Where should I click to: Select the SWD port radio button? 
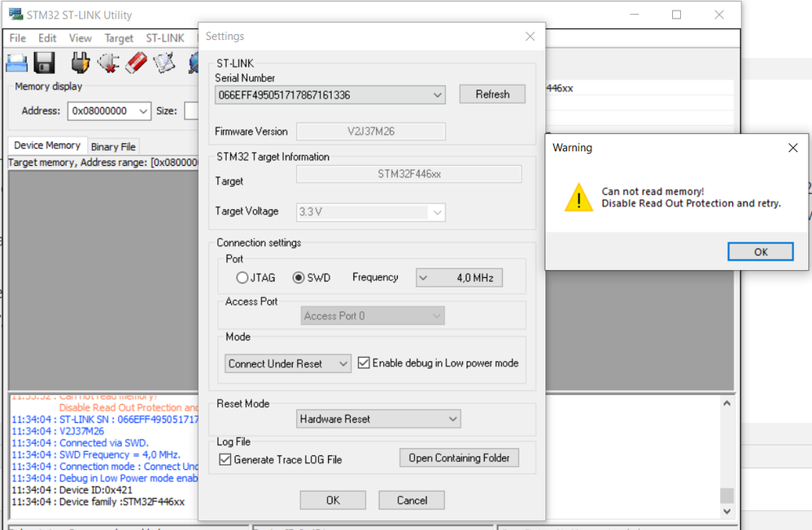(x=299, y=277)
